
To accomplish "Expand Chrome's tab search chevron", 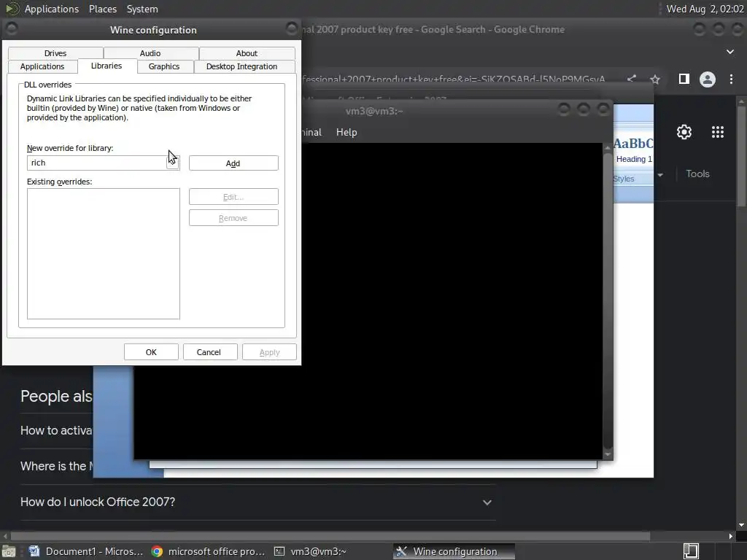I will 729,52.
